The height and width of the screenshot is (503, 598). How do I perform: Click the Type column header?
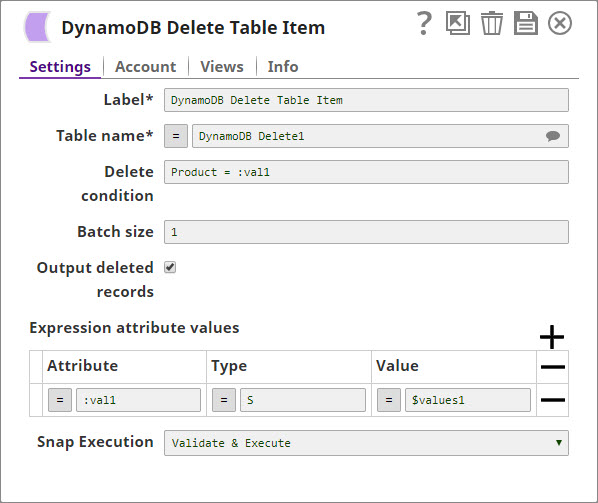tap(229, 366)
